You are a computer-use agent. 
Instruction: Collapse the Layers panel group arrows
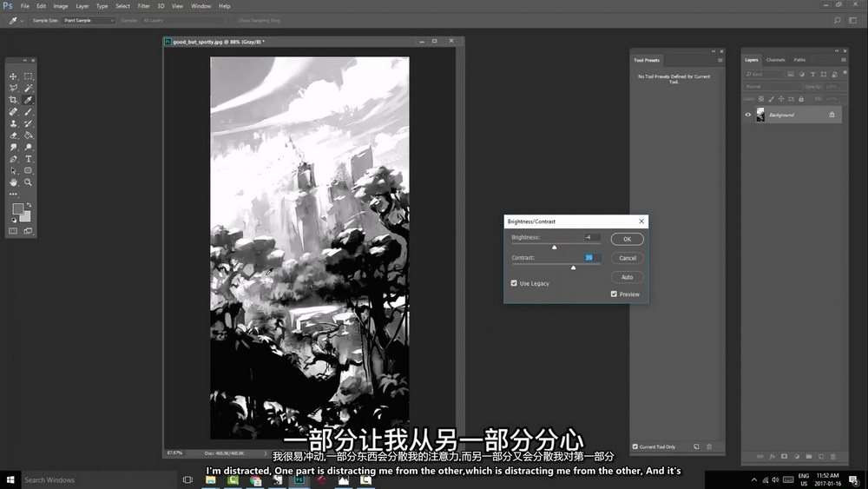(x=837, y=51)
